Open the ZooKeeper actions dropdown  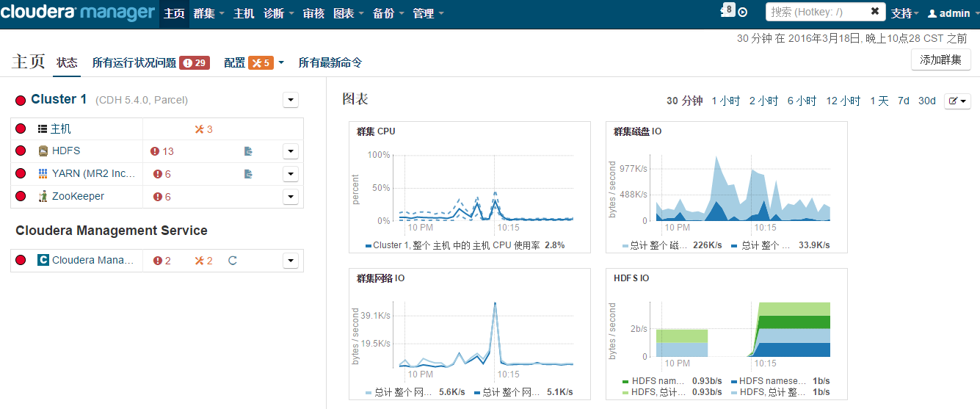[291, 196]
